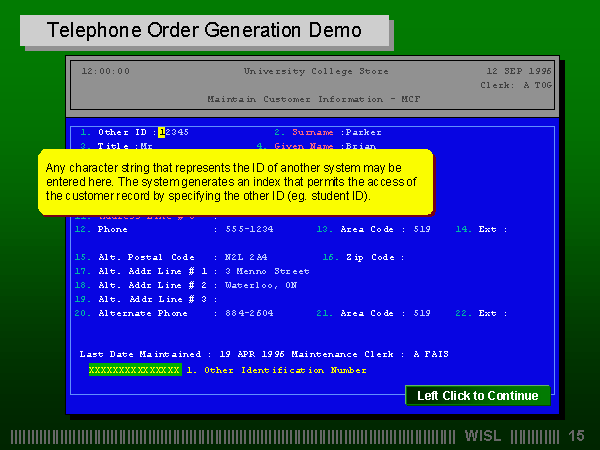This screenshot has height=450, width=600.
Task: Click the Left Click to Continue button
Action: tap(477, 396)
